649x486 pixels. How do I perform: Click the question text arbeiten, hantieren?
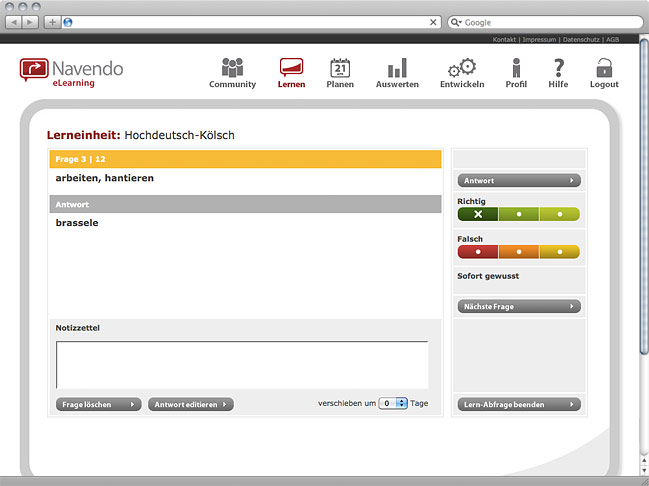pos(105,178)
